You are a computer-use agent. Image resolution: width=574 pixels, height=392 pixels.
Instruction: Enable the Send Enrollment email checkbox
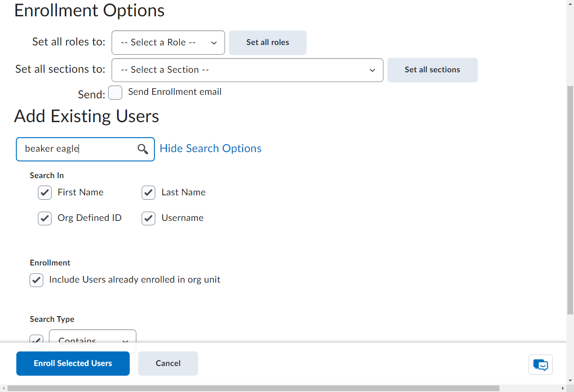115,93
